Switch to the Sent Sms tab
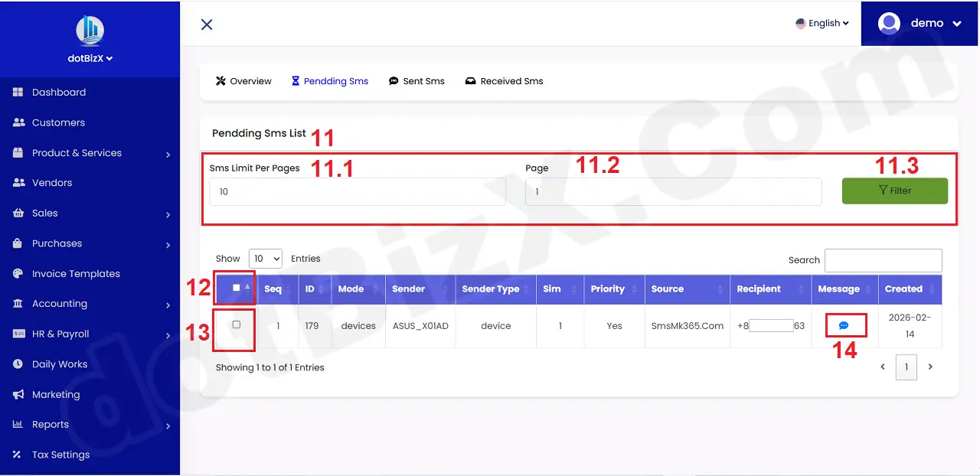This screenshot has width=980, height=476. coord(416,80)
